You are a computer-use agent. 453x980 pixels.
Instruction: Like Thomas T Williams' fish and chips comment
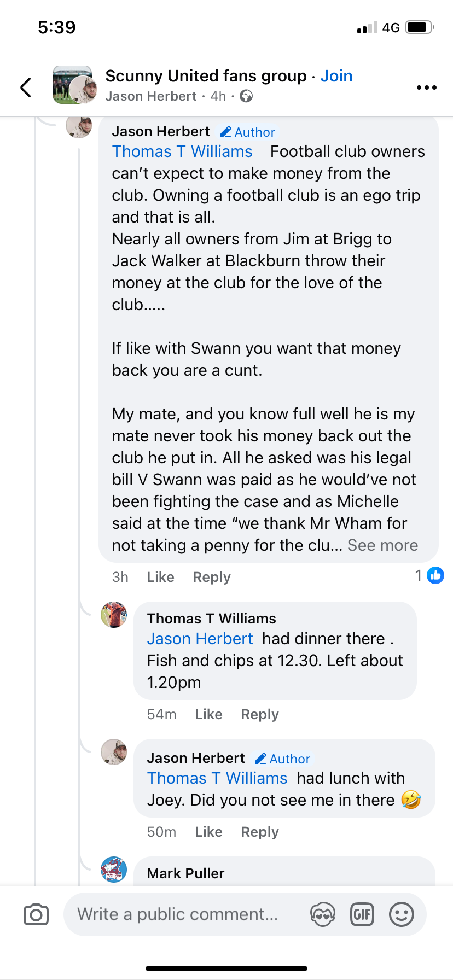pyautogui.click(x=208, y=714)
